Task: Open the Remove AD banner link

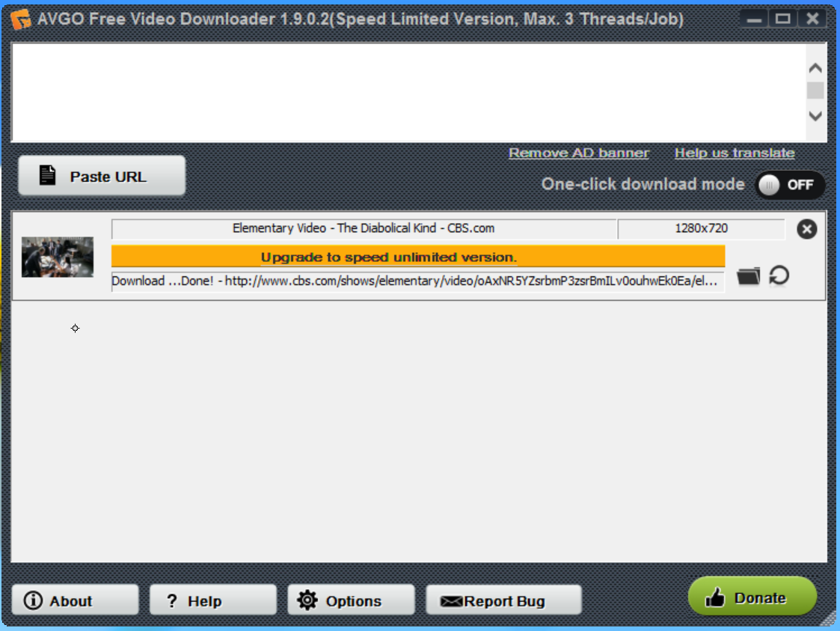Action: (x=578, y=153)
